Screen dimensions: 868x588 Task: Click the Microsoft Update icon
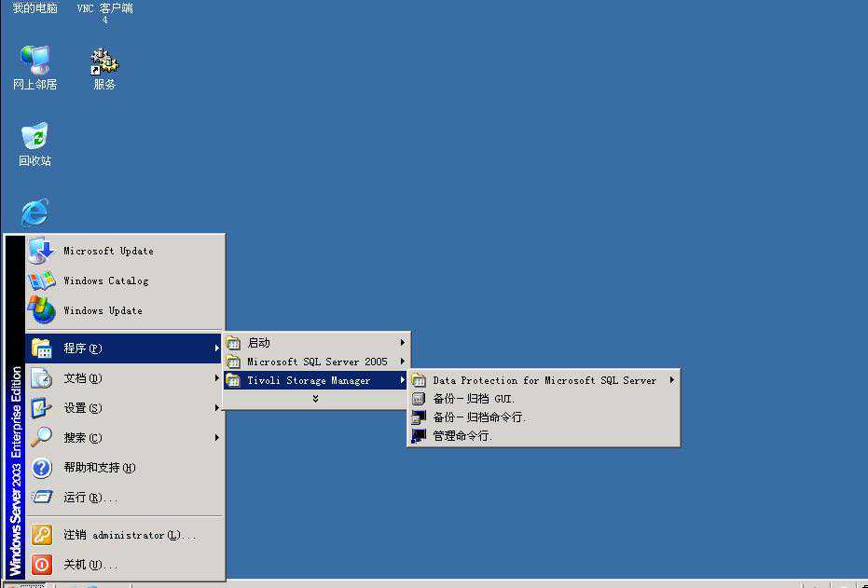(41, 251)
